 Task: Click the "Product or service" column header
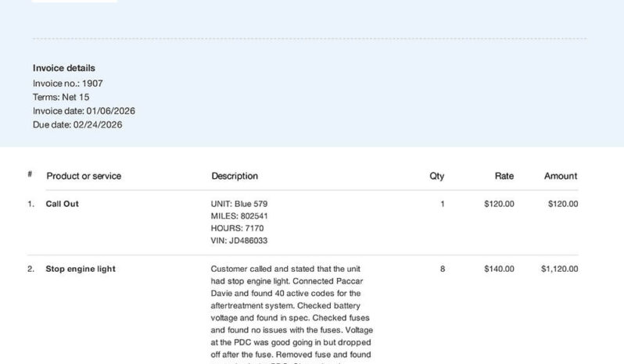click(84, 176)
